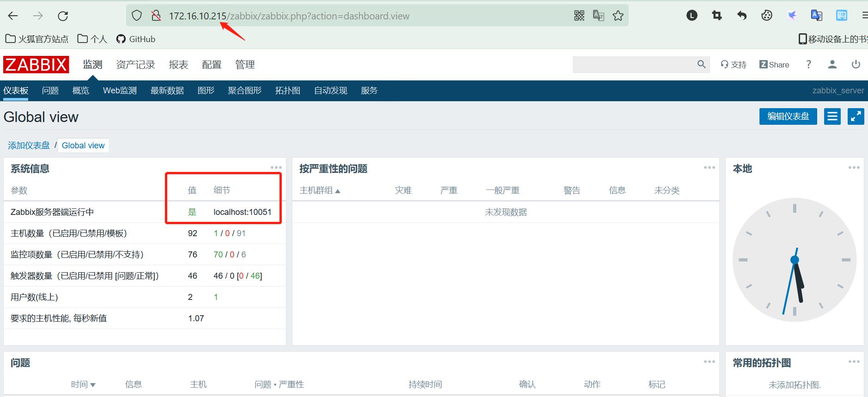
Task: Click the search magnifier icon
Action: 701,65
